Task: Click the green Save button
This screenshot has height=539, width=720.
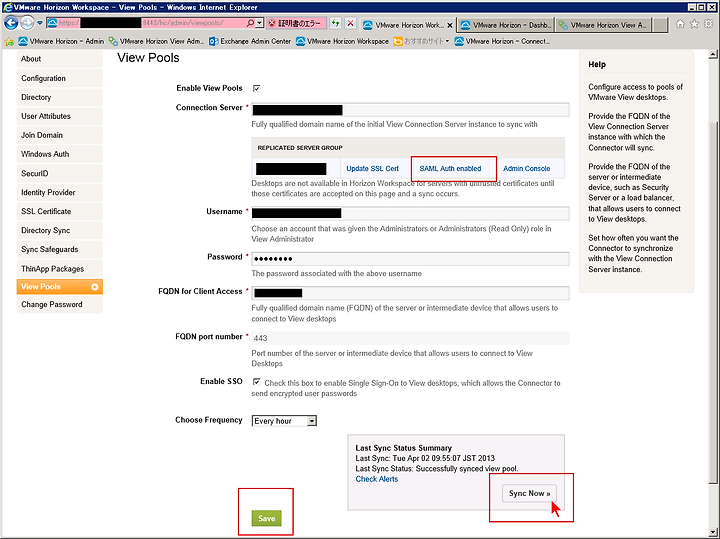Action: (266, 518)
